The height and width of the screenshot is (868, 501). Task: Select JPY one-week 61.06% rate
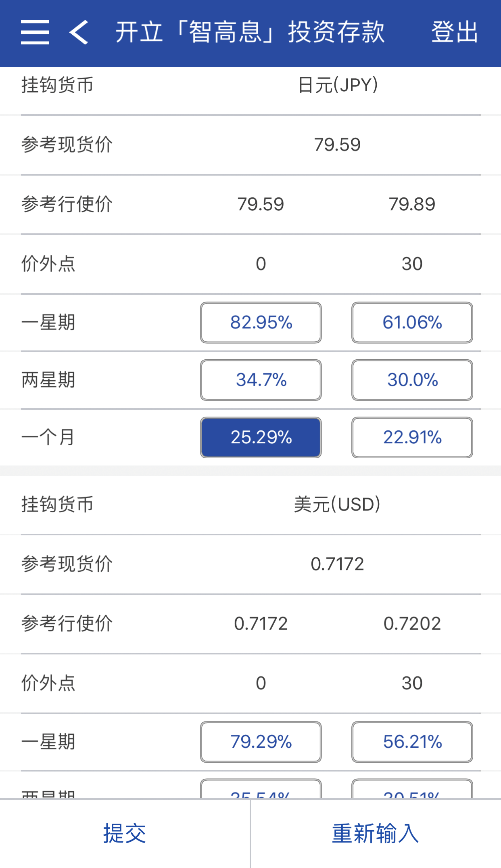point(412,323)
